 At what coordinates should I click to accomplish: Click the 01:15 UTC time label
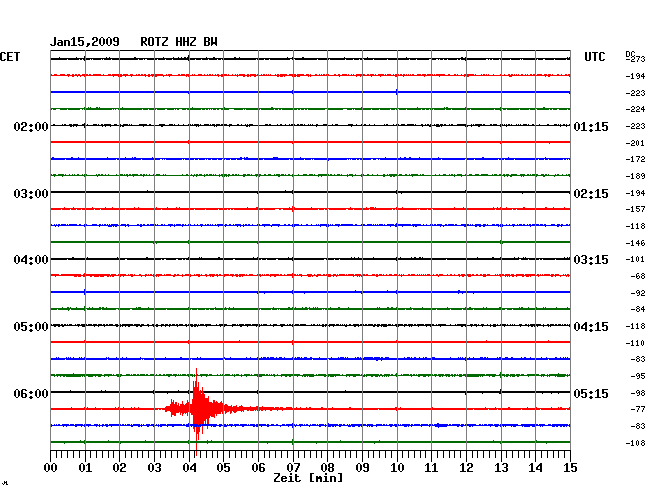591,126
